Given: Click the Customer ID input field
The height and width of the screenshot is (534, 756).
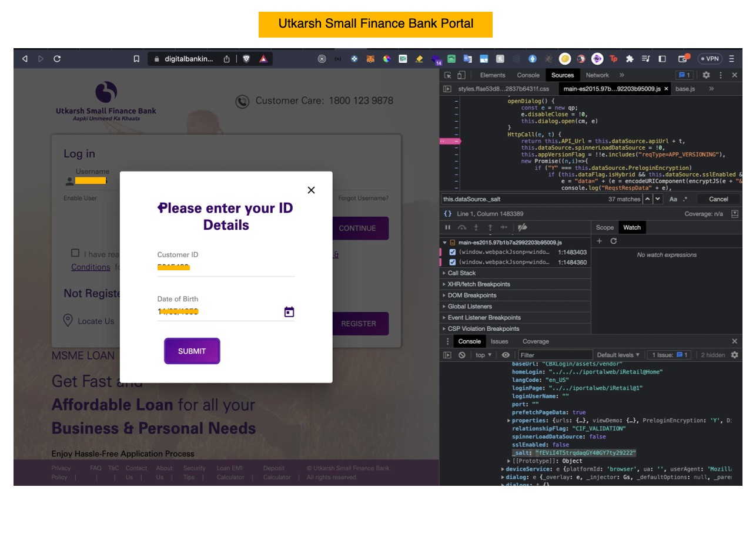Looking at the screenshot, I should coord(226,268).
